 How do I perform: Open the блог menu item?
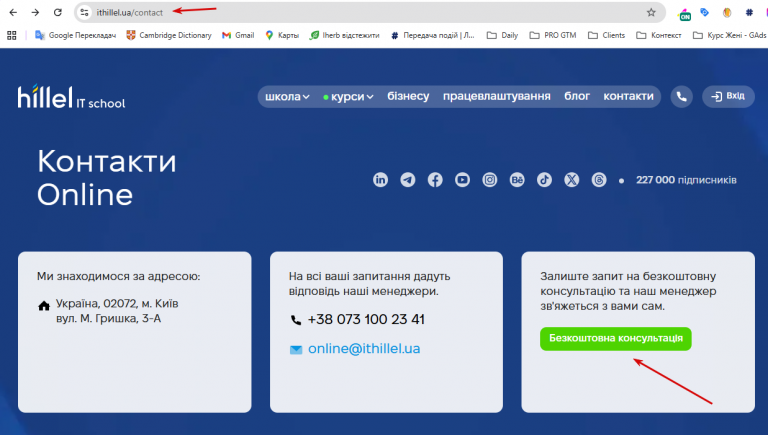click(577, 97)
